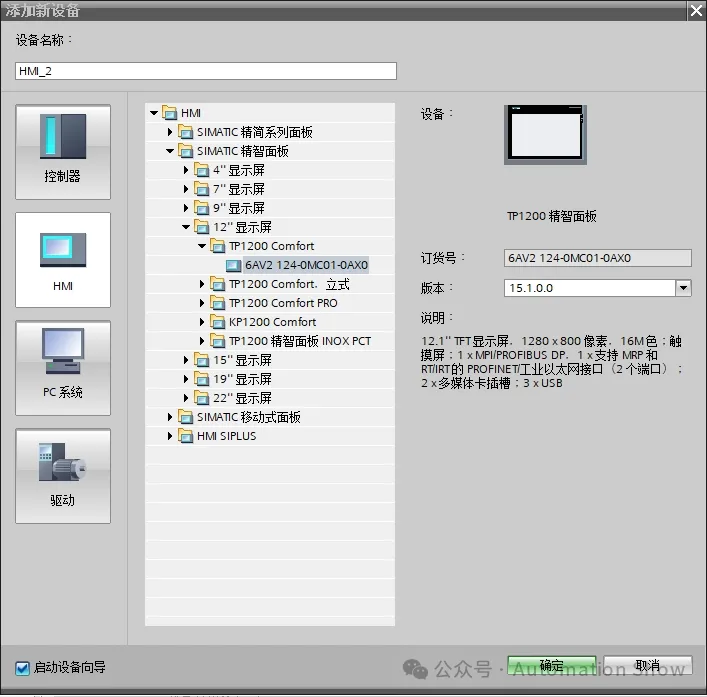Click the KP1200 Comfort folder icon
This screenshot has height=697, width=707.
[218, 322]
